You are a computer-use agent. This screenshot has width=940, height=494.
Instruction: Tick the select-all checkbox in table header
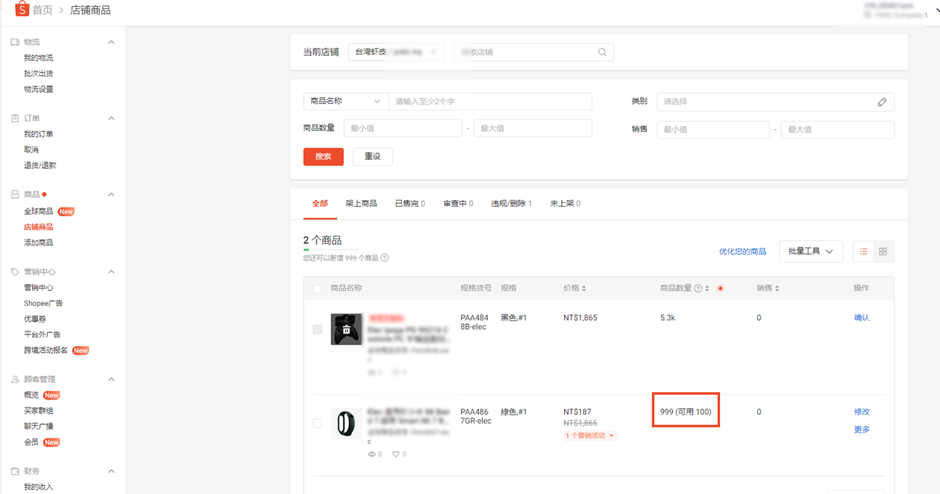pos(317,289)
